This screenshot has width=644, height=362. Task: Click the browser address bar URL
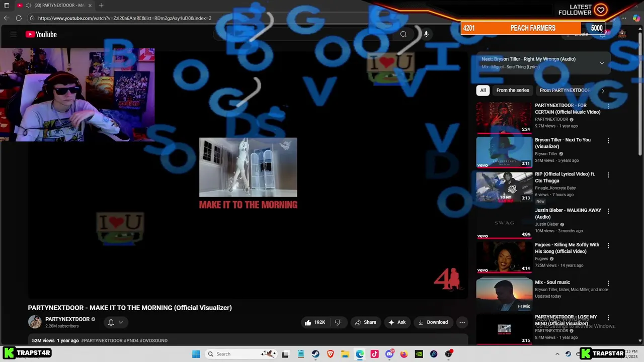tap(124, 18)
